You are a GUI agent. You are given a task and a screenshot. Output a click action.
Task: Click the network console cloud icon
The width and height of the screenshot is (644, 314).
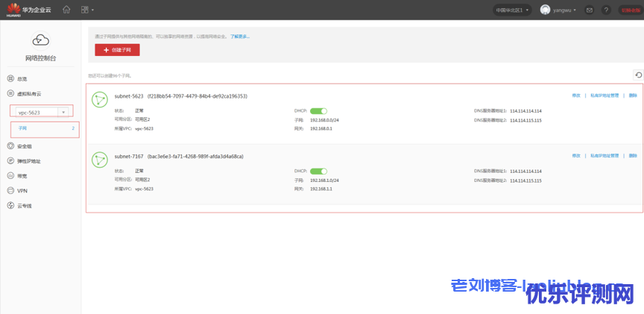[41, 40]
